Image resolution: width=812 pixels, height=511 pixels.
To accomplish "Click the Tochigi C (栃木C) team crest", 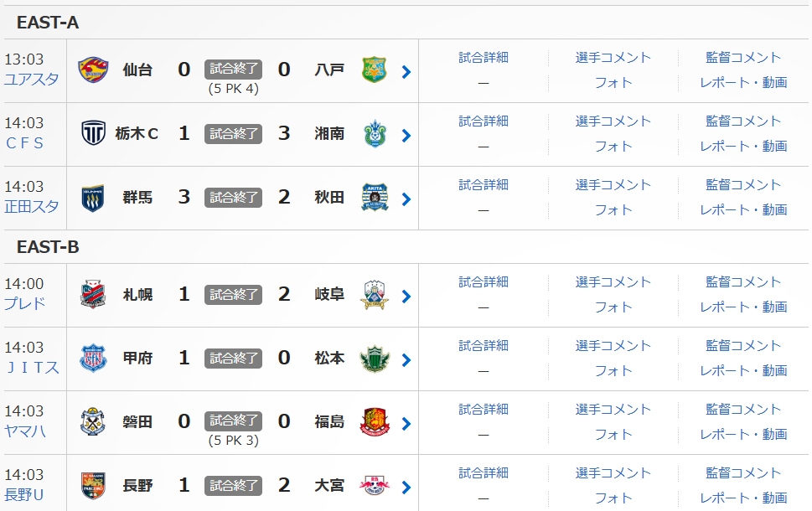I will click(93, 133).
